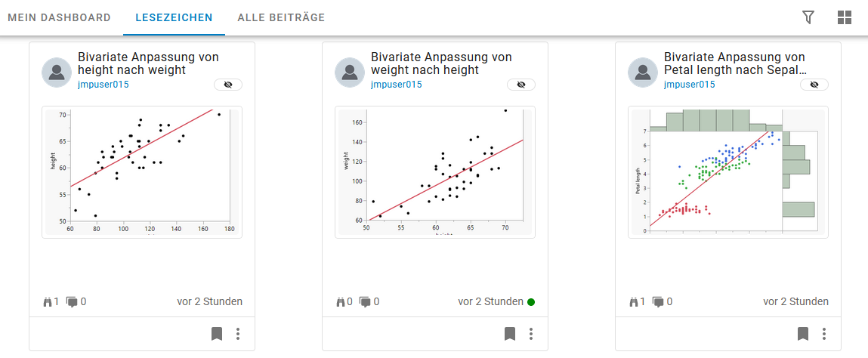Open more options menu on Petal length card

[824, 333]
